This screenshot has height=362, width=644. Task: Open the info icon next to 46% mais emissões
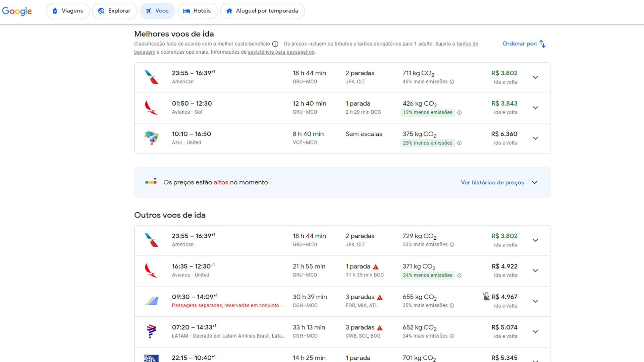(x=452, y=81)
